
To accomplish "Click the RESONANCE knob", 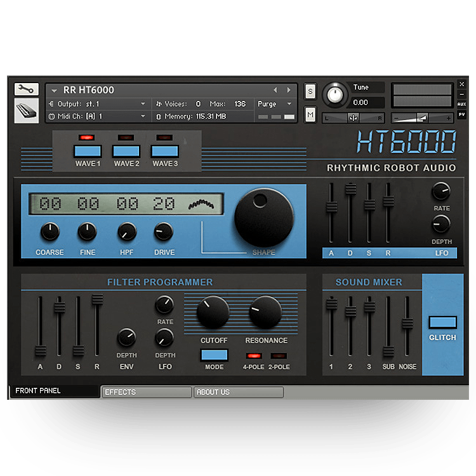I will tap(265, 313).
